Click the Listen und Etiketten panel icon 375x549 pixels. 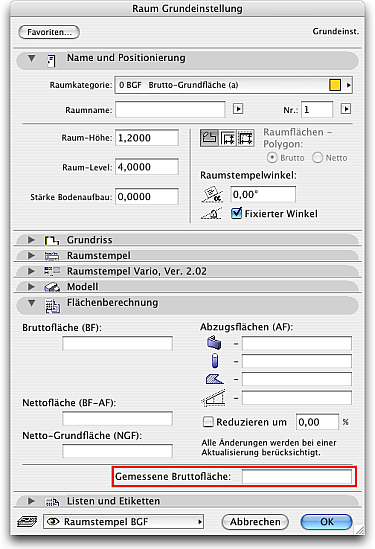point(52,502)
